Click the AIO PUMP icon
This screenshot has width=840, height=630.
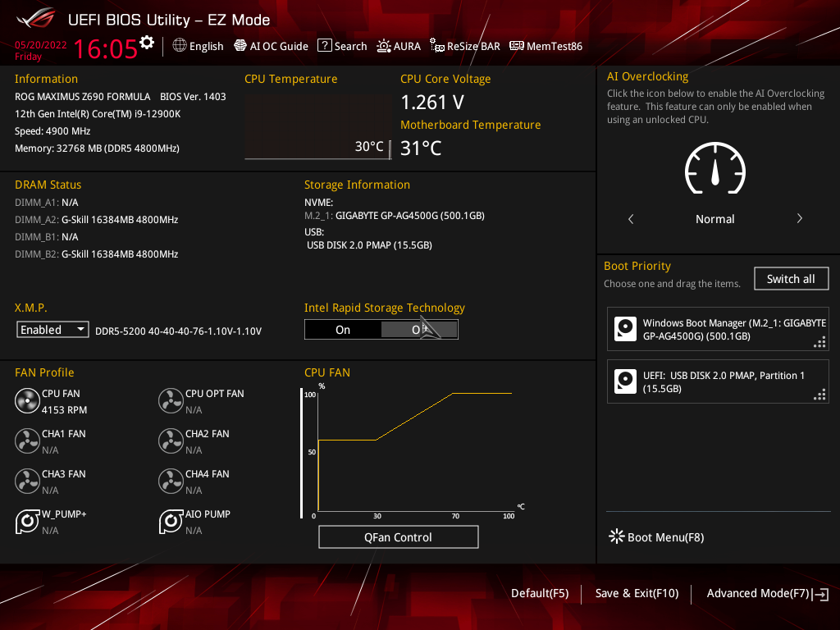tap(171, 521)
